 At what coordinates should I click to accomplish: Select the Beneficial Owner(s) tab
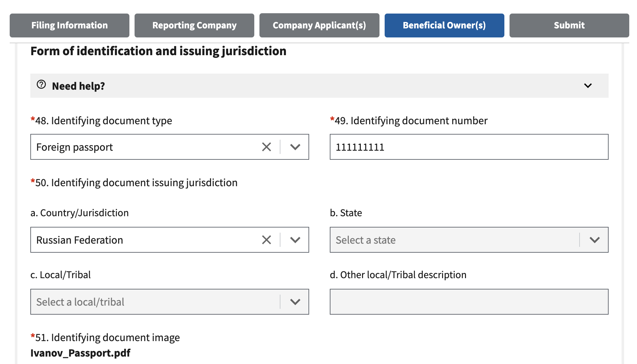click(444, 25)
